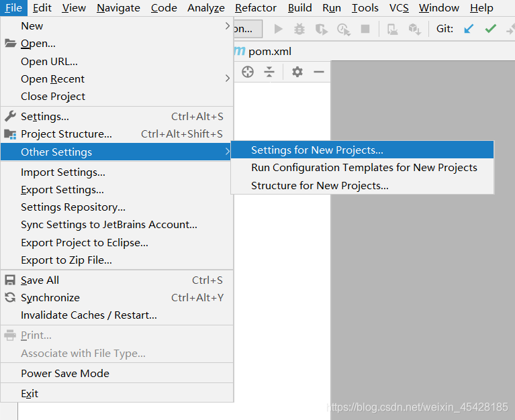The height and width of the screenshot is (420, 515).
Task: Open the File menu
Action: [13, 8]
